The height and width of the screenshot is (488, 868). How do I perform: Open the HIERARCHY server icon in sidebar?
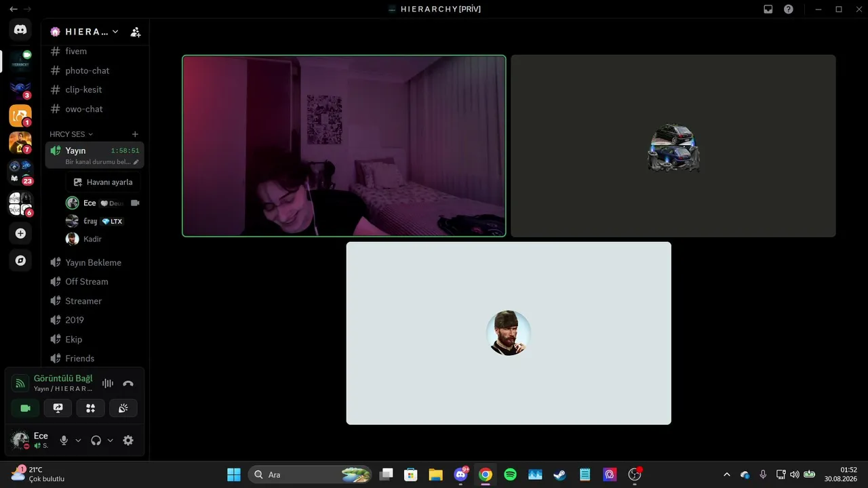20,61
